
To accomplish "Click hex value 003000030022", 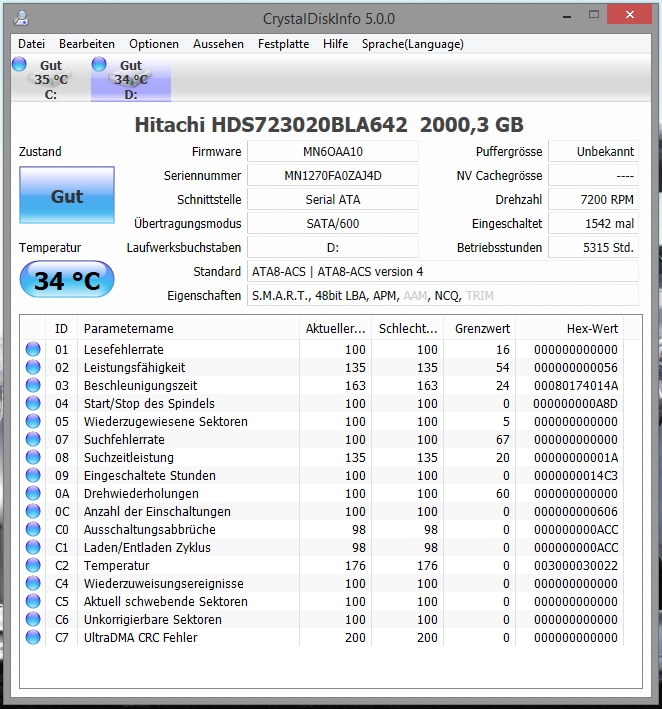I will 576,565.
